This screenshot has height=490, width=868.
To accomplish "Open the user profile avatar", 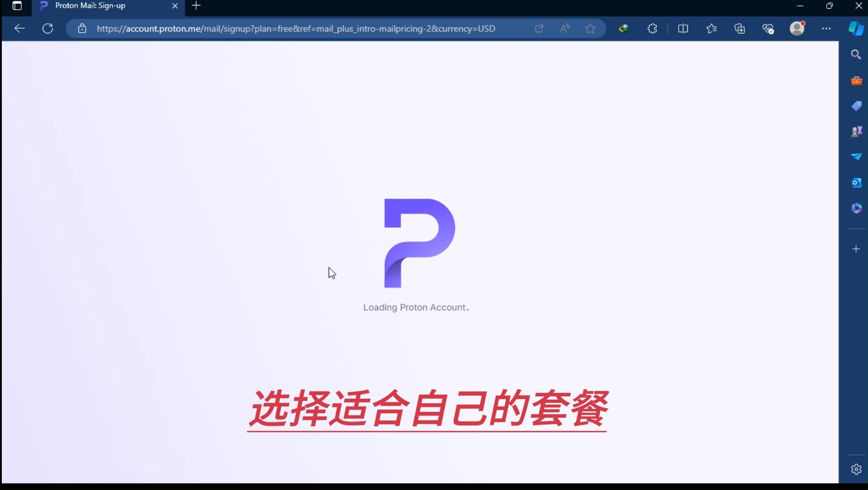I will 797,28.
